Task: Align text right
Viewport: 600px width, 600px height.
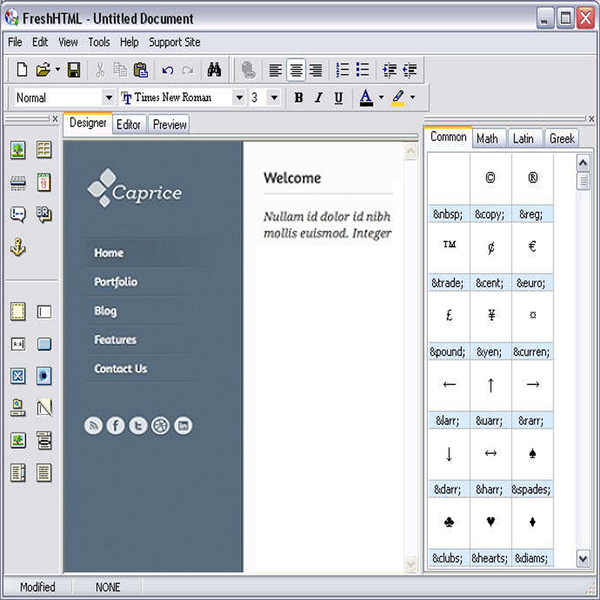Action: pyautogui.click(x=316, y=70)
